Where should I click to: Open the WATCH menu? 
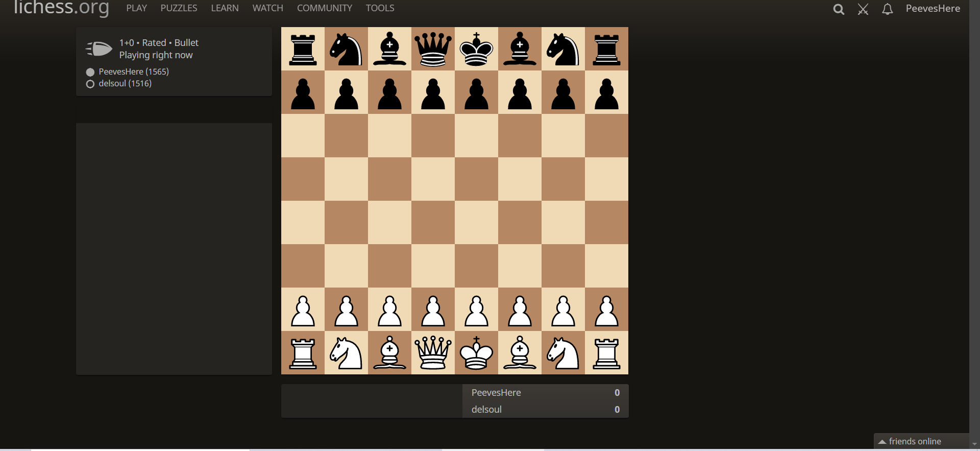click(x=267, y=8)
